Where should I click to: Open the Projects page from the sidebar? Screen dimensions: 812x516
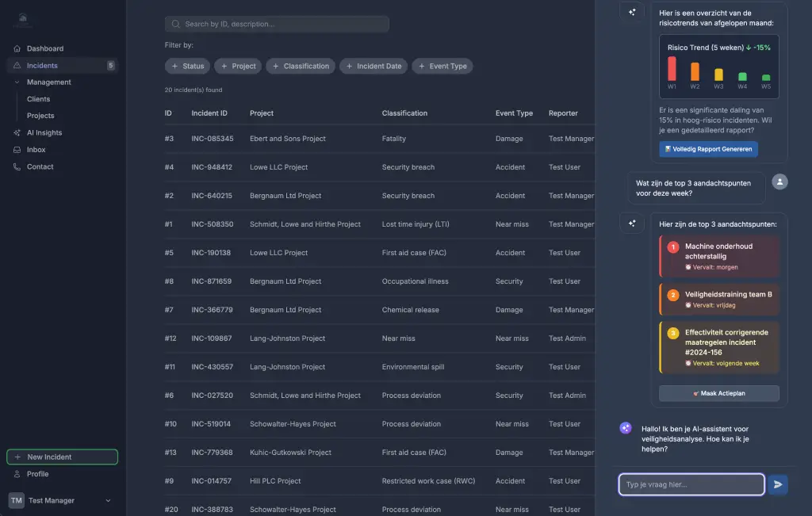click(40, 116)
